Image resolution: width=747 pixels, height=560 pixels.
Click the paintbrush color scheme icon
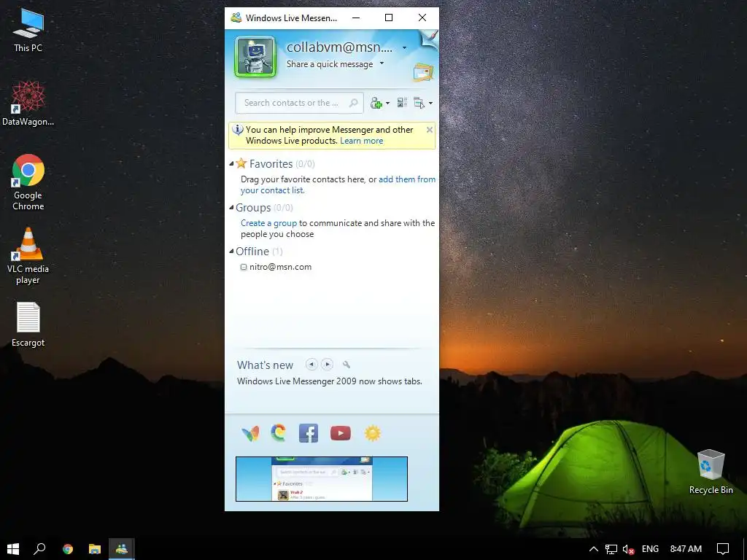(x=429, y=39)
